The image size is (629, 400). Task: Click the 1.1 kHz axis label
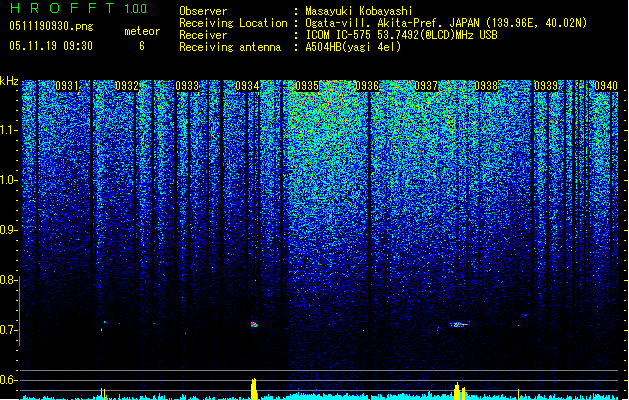(x=9, y=130)
